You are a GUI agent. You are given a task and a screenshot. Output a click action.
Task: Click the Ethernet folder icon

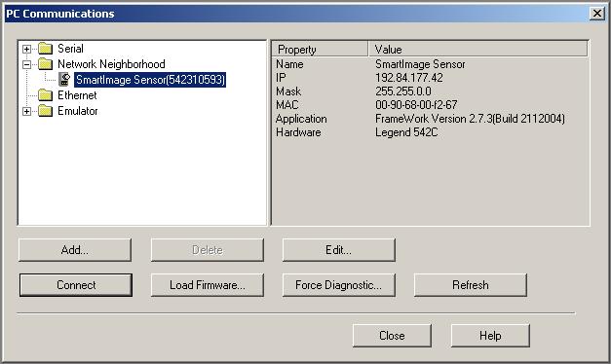click(45, 95)
